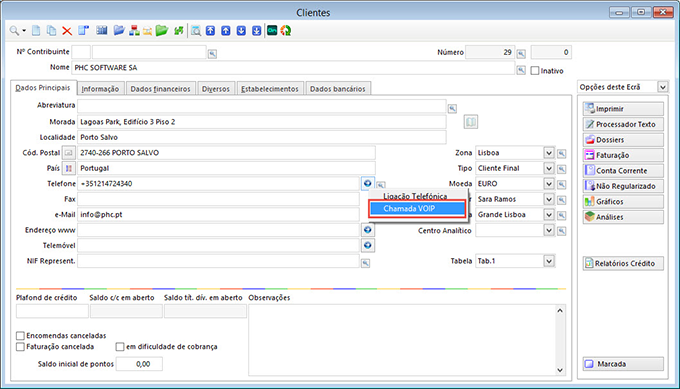Click the blue open folder toolbar icon
The image size is (680, 389).
pyautogui.click(x=119, y=30)
